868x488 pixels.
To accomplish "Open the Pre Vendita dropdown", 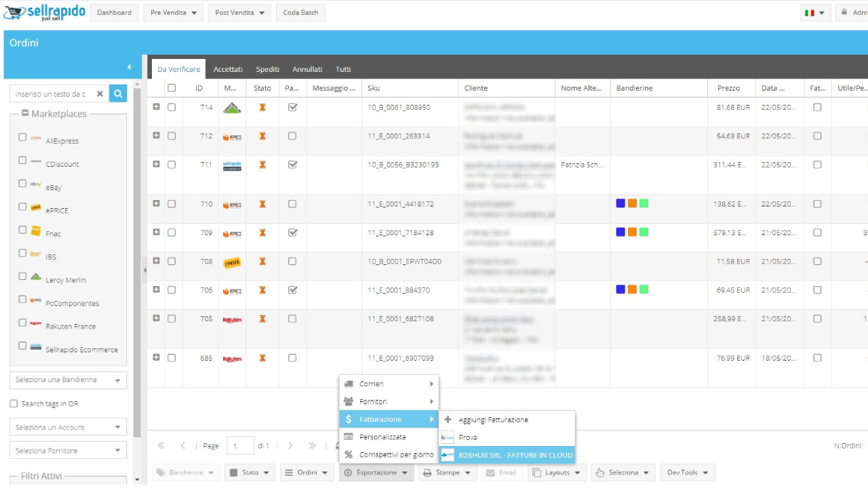I will [174, 12].
